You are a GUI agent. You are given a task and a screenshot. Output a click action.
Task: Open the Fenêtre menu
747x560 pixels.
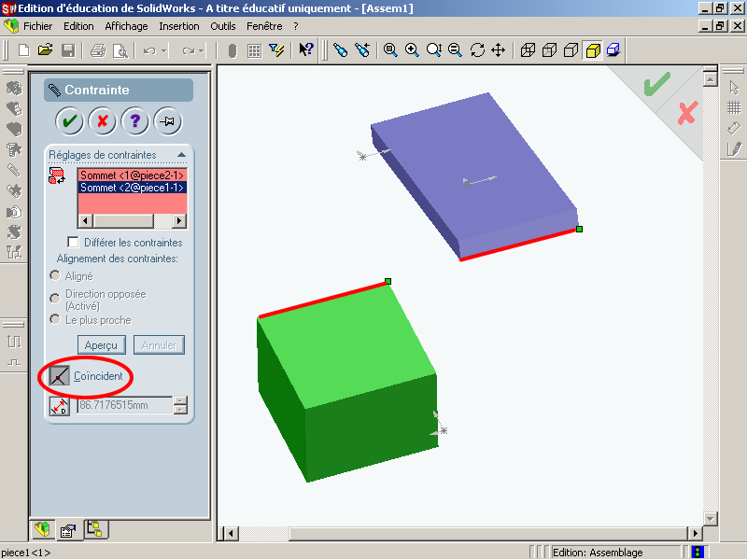[x=264, y=26]
